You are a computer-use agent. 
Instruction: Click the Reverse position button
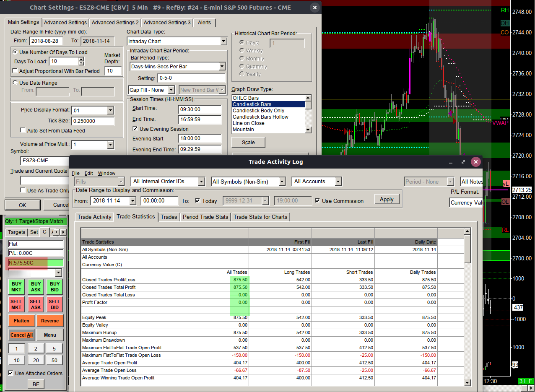(50, 321)
